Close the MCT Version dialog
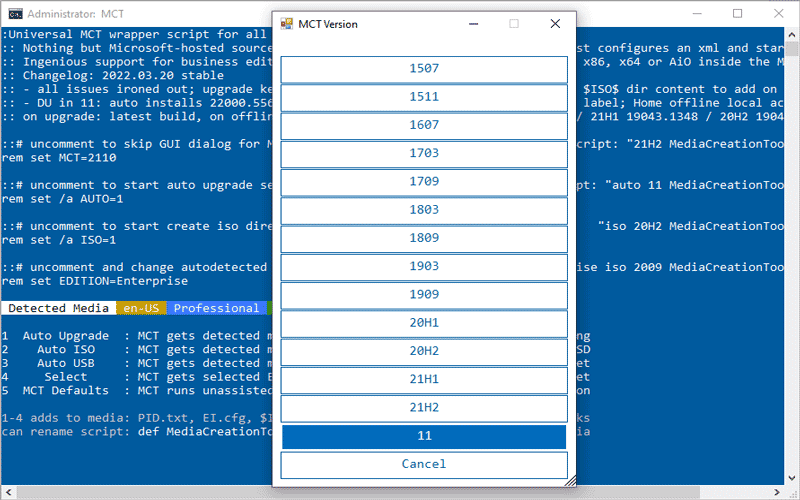This screenshot has width=800, height=500. coord(555,24)
